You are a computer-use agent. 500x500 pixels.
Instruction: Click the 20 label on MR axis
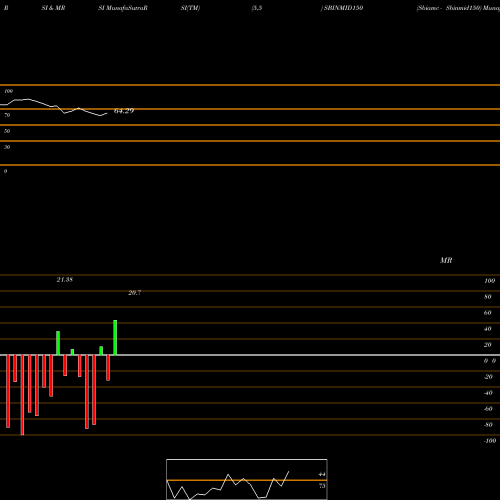coord(488,345)
